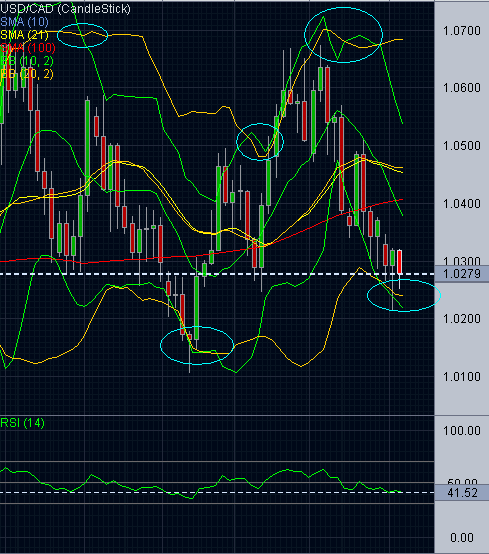Click the 1.0100 price axis label
Screen dimensions: 489x554
(x=462, y=377)
